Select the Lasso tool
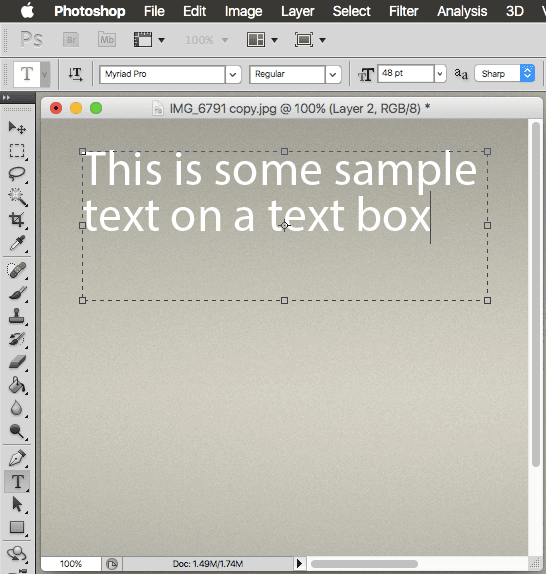Viewport: 546px width, 574px height. [x=17, y=174]
